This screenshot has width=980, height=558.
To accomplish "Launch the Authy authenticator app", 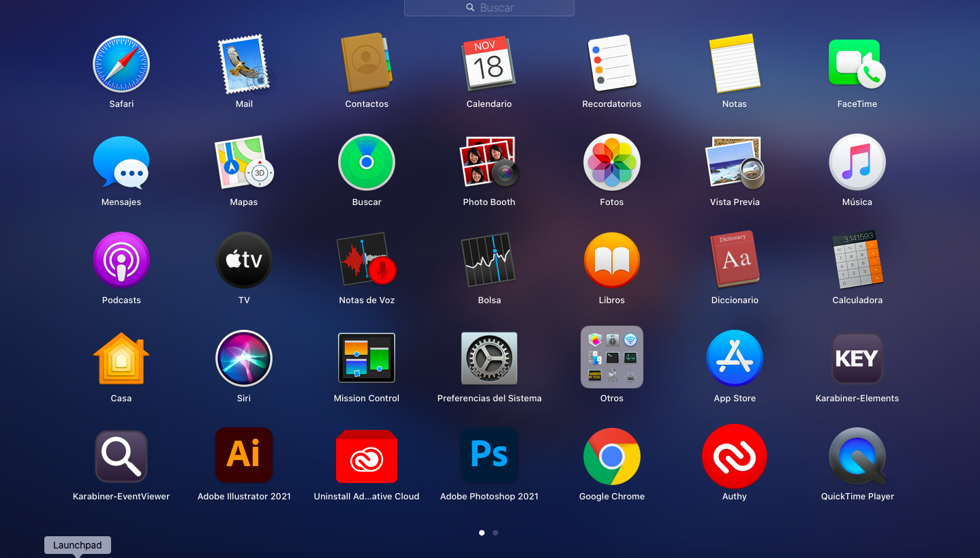I will [734, 456].
